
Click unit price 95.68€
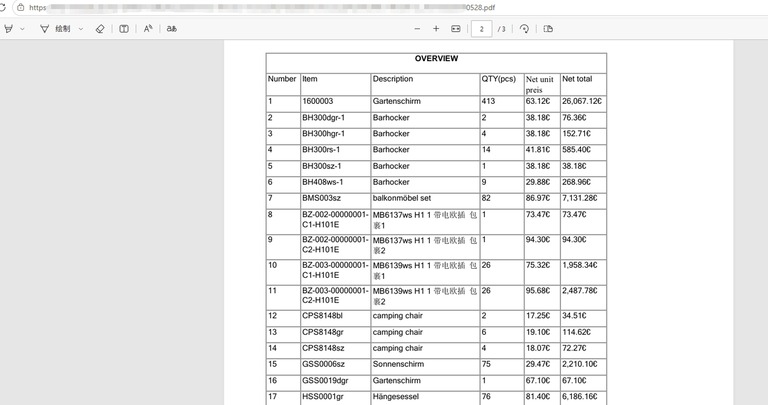pyautogui.click(x=538, y=291)
